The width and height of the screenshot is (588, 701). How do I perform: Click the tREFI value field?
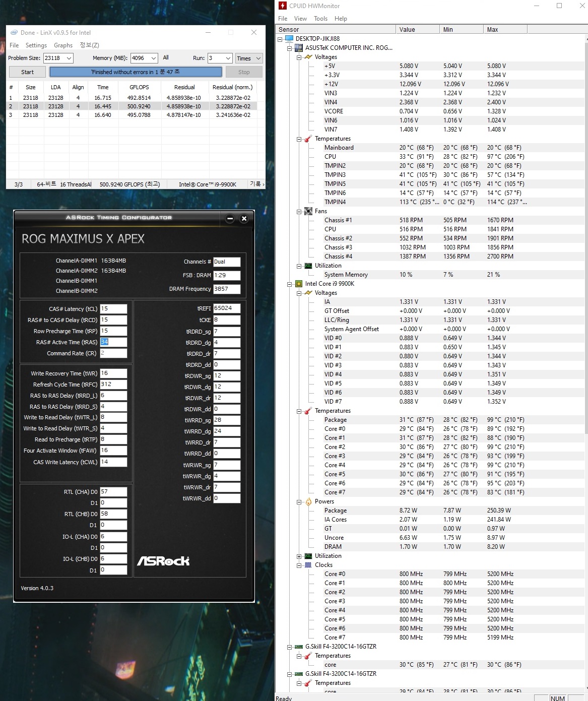point(227,308)
